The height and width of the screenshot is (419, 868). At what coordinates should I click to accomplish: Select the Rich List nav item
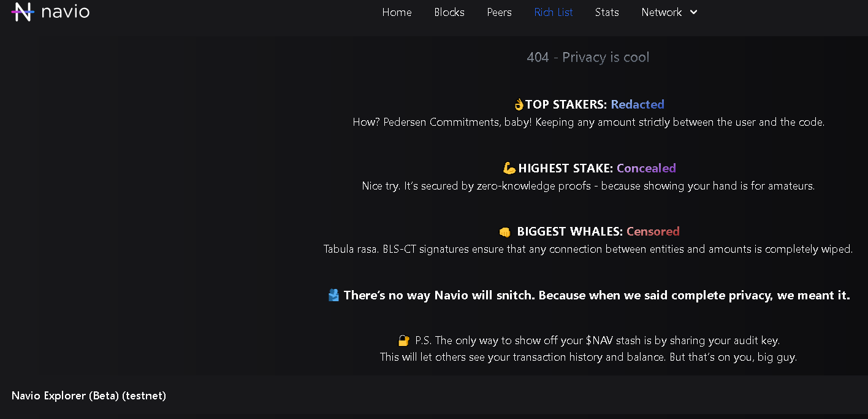pyautogui.click(x=554, y=12)
